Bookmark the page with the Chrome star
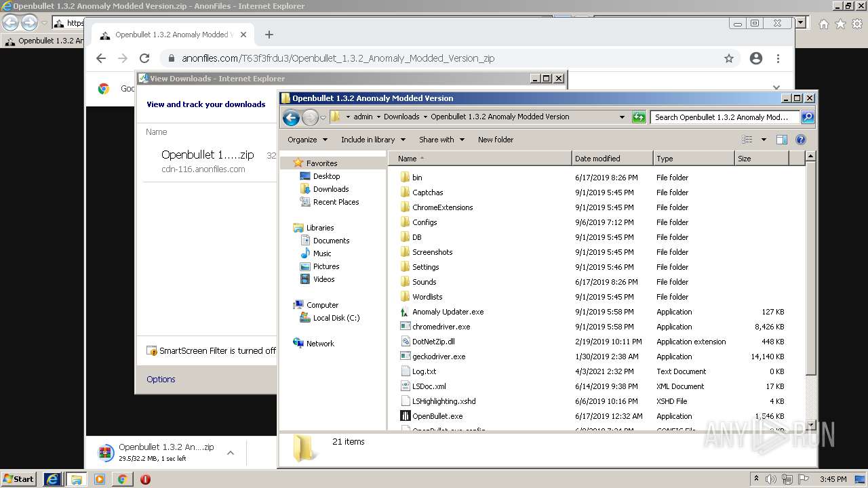Viewport: 868px width, 488px height. tap(729, 58)
